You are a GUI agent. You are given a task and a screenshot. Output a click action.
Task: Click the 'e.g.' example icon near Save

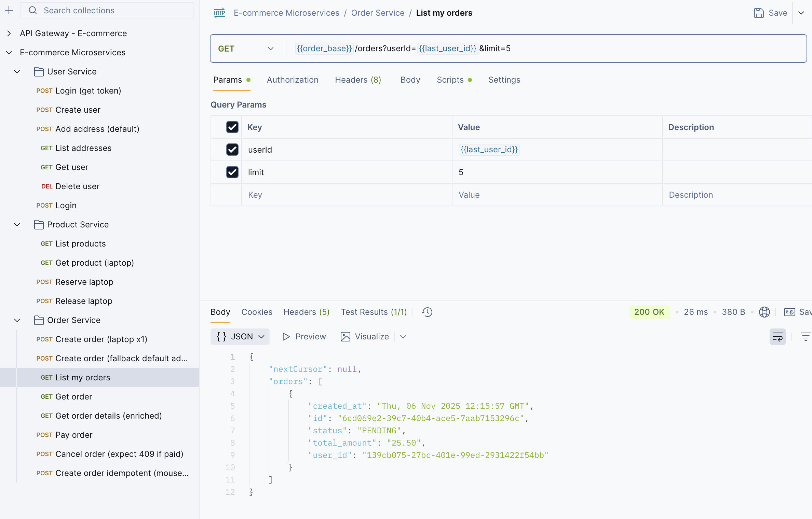(x=790, y=312)
